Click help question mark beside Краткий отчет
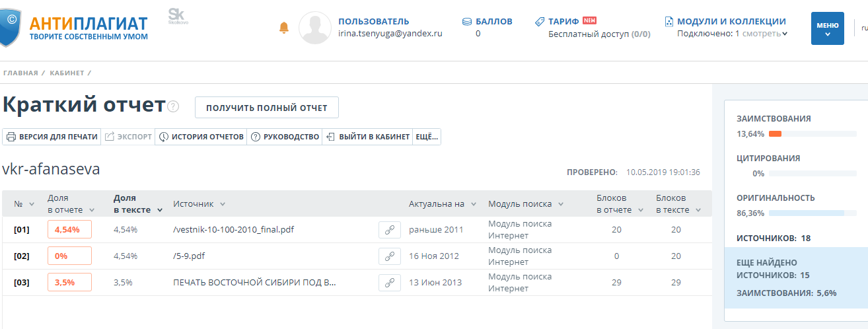This screenshot has height=329, width=868. pyautogui.click(x=174, y=107)
